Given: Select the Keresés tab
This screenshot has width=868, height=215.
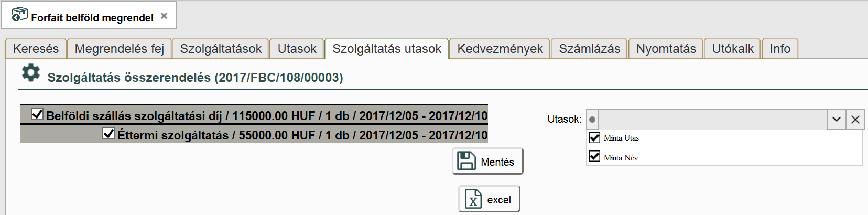Looking at the screenshot, I should (x=36, y=49).
